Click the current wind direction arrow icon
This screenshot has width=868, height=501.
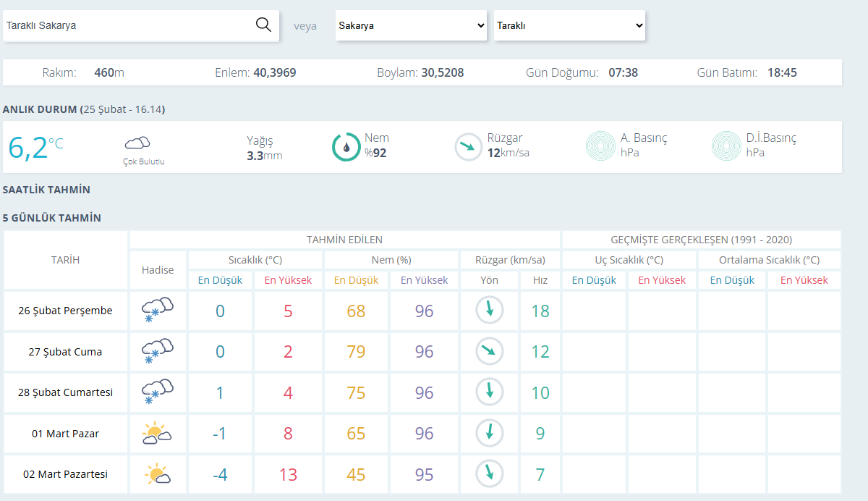[469, 147]
